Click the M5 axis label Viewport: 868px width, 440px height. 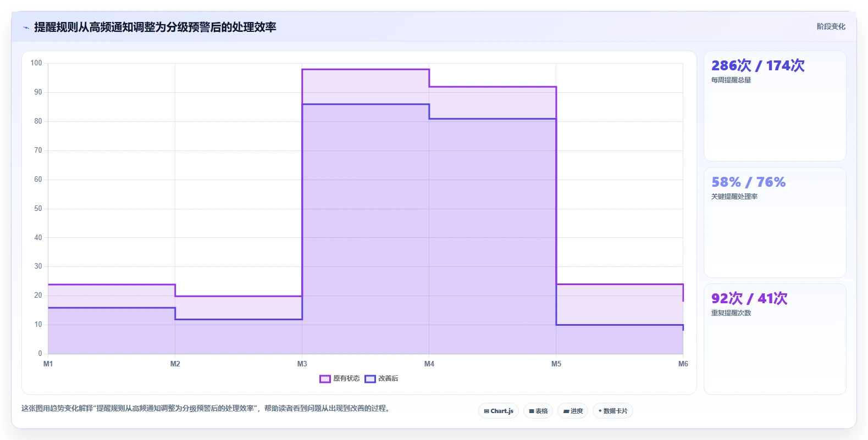pos(556,364)
